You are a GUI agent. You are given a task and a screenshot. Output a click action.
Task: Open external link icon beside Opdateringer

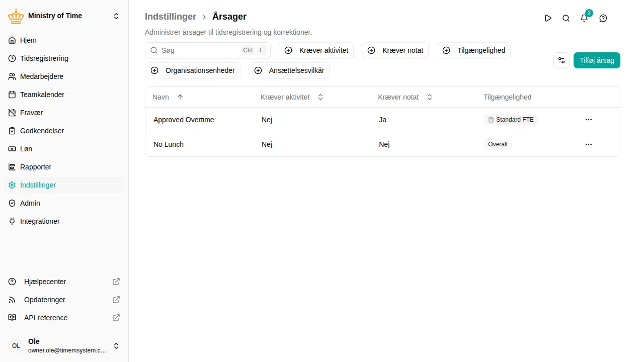116,300
